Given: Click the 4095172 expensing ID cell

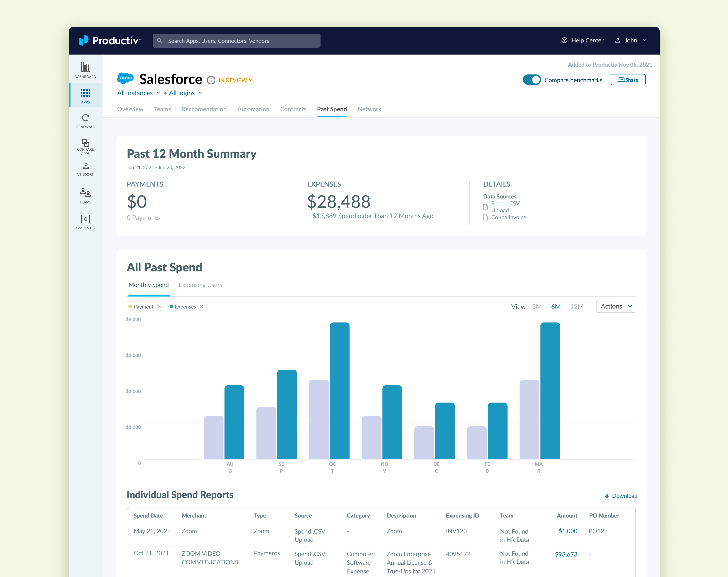Looking at the screenshot, I should tap(458, 554).
